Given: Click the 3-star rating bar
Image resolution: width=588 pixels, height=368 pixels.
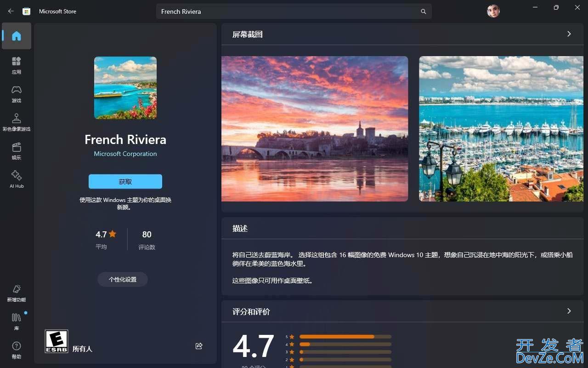Looking at the screenshot, I should pos(345,352).
